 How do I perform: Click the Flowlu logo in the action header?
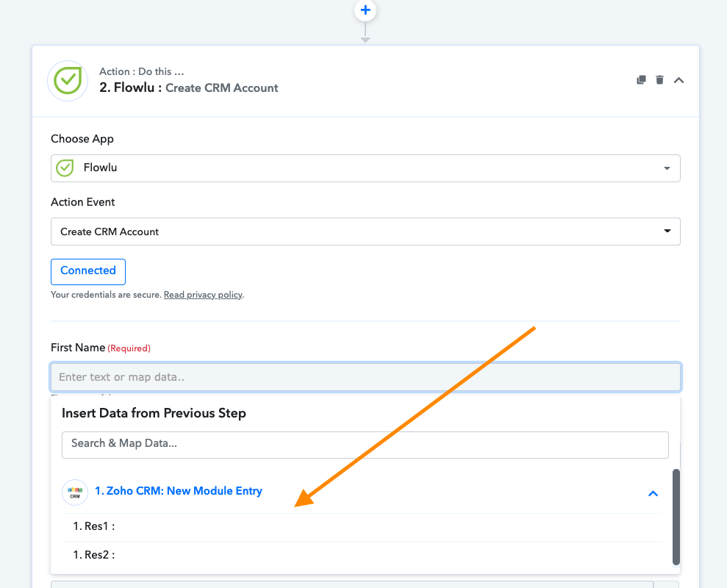point(68,81)
